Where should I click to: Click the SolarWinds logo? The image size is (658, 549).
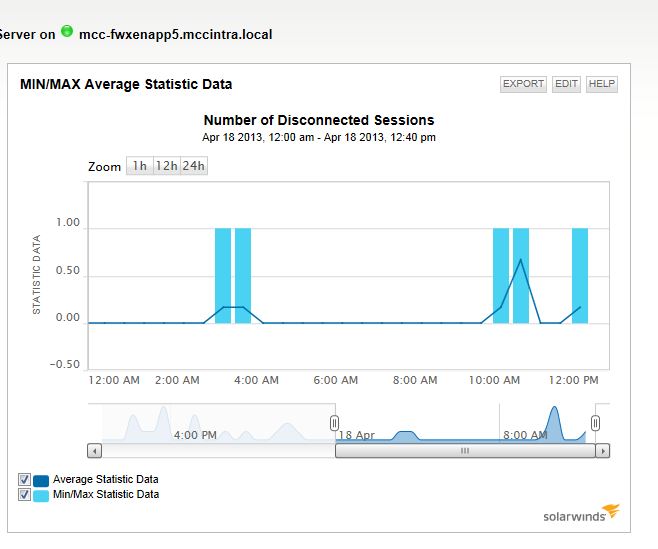point(581,514)
